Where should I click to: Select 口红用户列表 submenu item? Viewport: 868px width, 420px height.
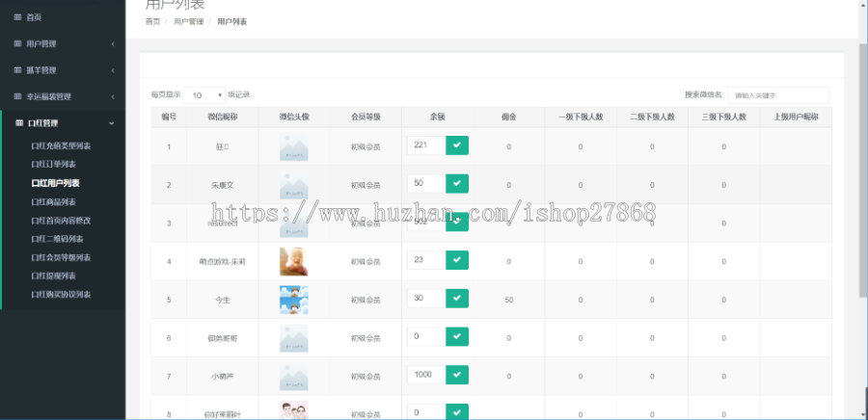tap(55, 183)
